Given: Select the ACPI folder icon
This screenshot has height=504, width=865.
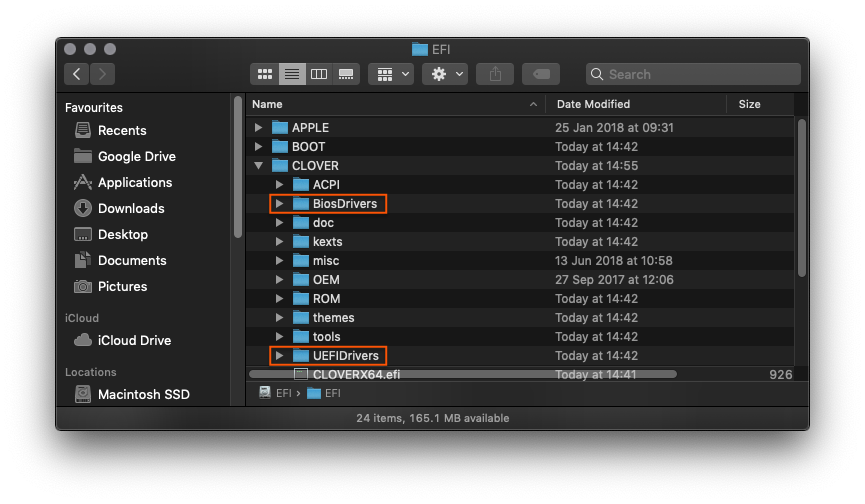Looking at the screenshot, I should pyautogui.click(x=301, y=185).
